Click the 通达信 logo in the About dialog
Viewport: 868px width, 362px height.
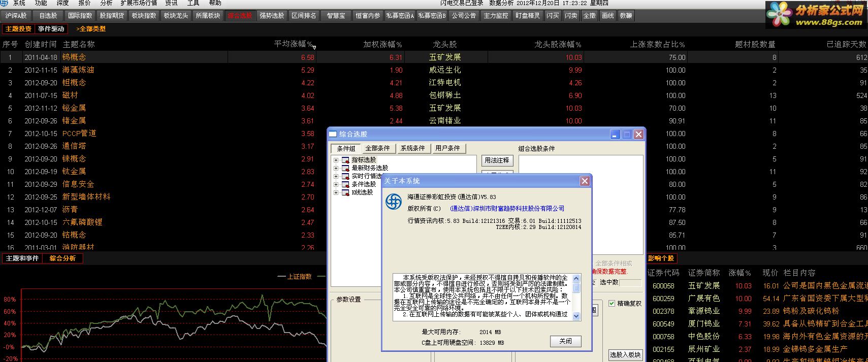(x=394, y=202)
